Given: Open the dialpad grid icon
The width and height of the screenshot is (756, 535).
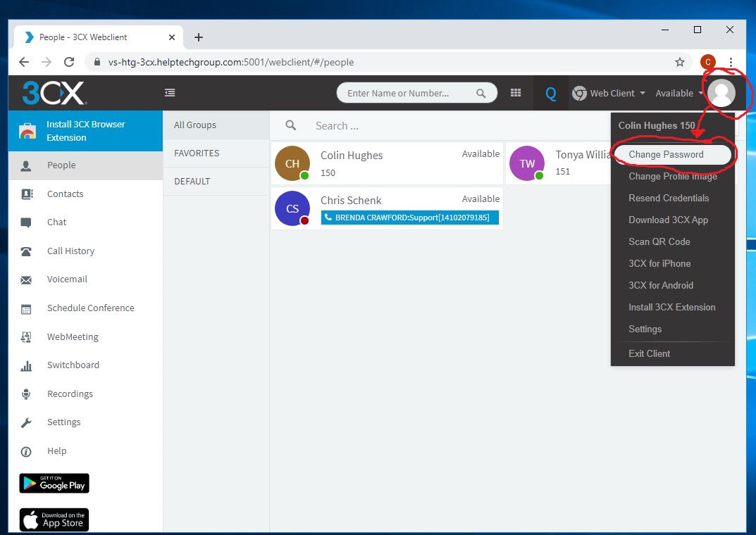Looking at the screenshot, I should click(516, 92).
